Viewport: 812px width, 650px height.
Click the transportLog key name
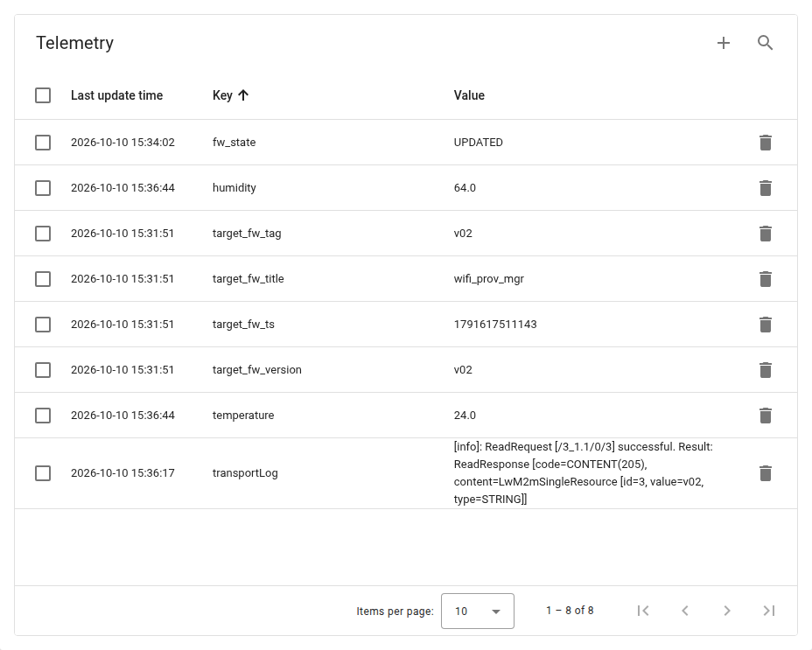coord(245,473)
